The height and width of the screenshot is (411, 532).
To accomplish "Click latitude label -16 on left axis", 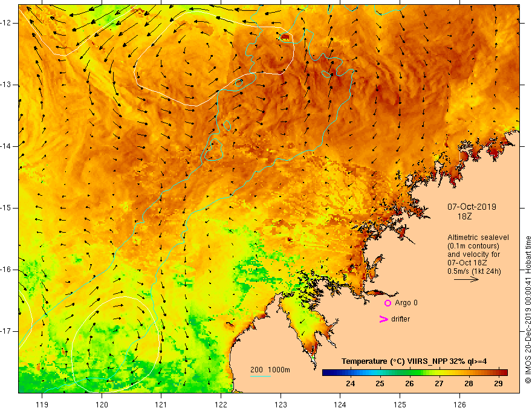I will [7, 270].
